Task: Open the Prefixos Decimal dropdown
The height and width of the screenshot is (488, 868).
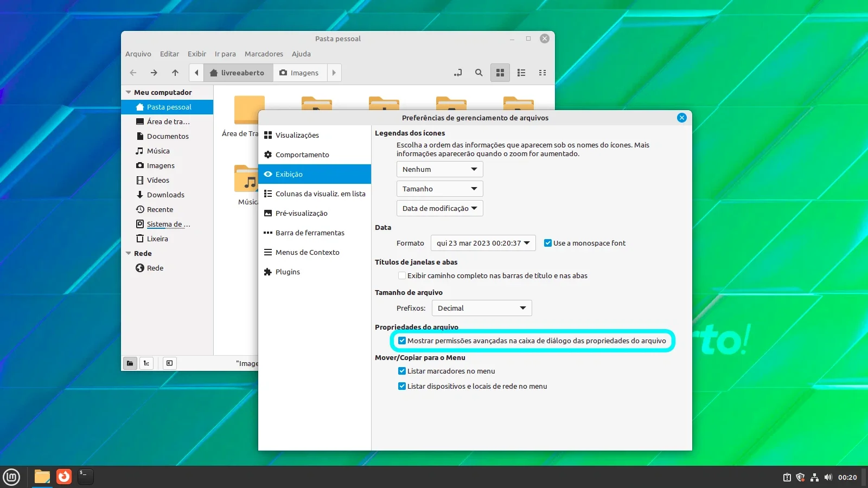Action: [482, 308]
